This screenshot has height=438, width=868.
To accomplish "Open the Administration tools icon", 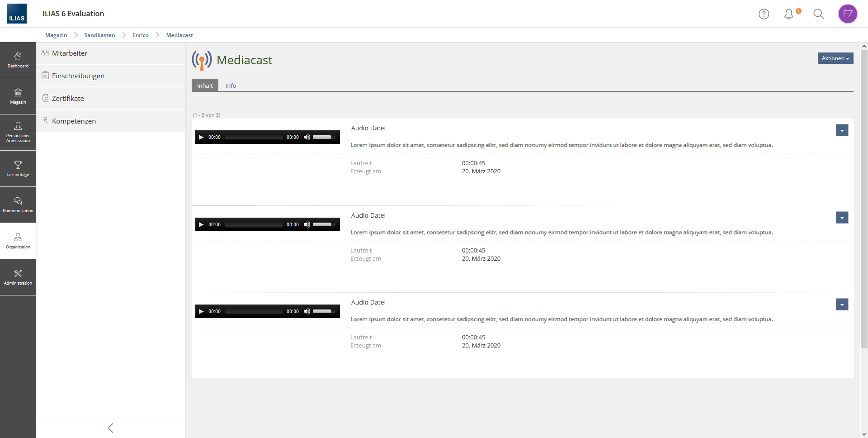I will (x=18, y=277).
